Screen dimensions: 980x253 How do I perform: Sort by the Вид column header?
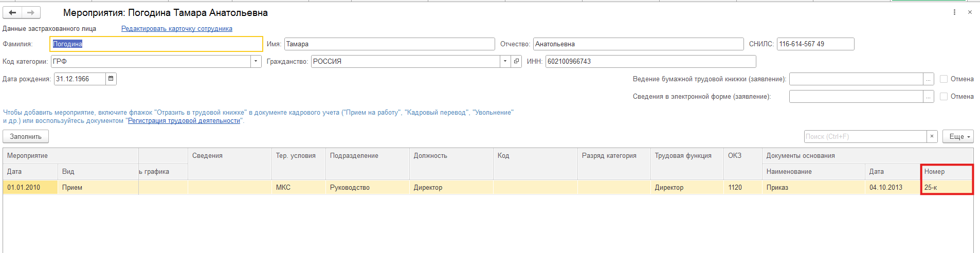[x=98, y=172]
